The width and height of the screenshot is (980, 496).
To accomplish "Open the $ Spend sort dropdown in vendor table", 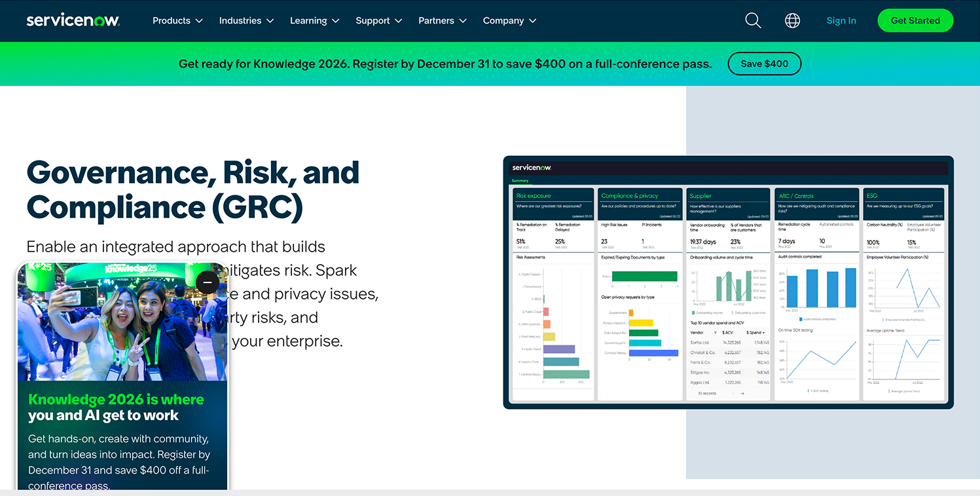I will click(764, 332).
